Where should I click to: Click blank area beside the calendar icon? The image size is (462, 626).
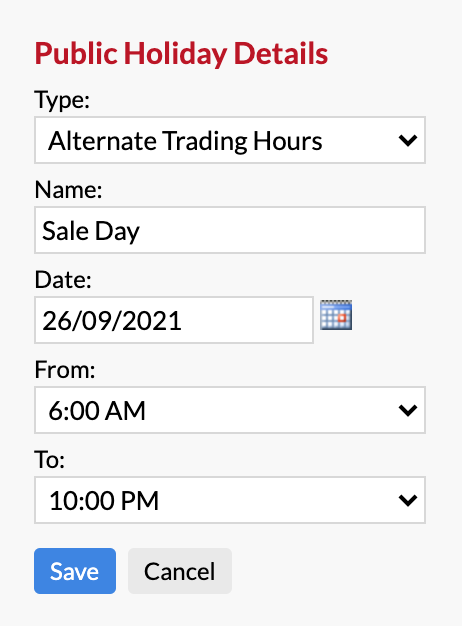point(399,319)
